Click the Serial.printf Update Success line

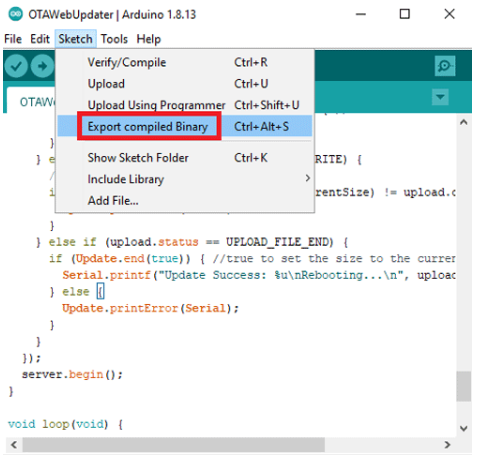click(x=259, y=275)
